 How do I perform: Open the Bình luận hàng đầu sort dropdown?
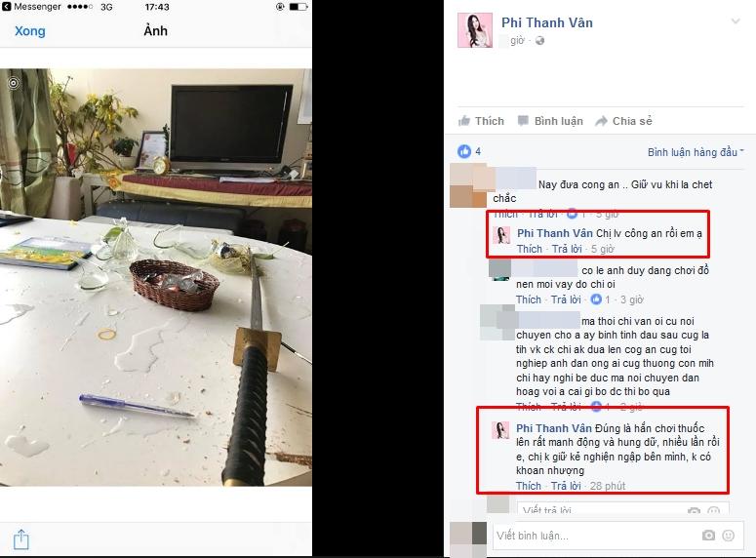pos(696,152)
